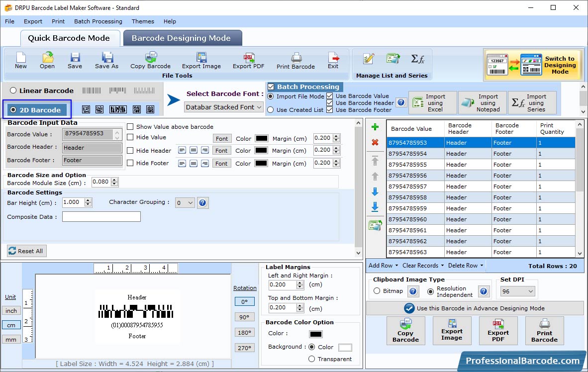Click Print Barcode in File Tools toolbar
This screenshot has width=588, height=372.
tap(295, 61)
